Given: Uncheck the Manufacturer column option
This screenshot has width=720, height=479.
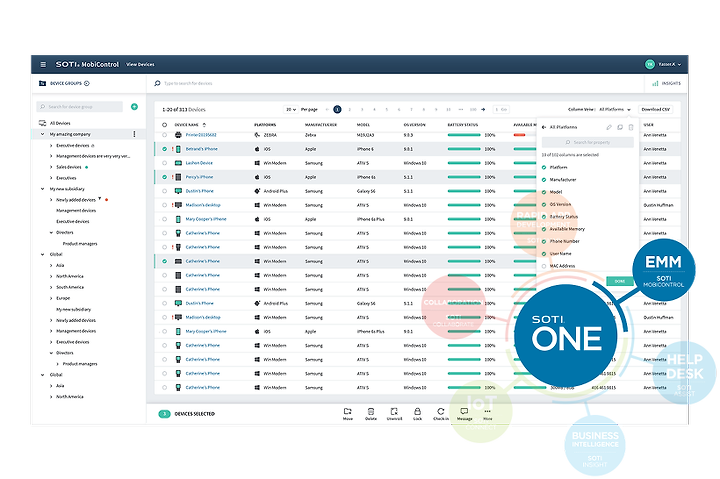Looking at the screenshot, I should pyautogui.click(x=544, y=180).
